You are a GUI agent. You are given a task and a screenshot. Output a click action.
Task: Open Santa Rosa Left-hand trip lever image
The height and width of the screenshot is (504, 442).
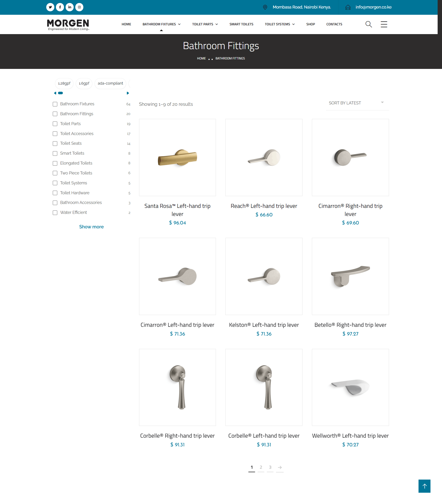tap(177, 158)
